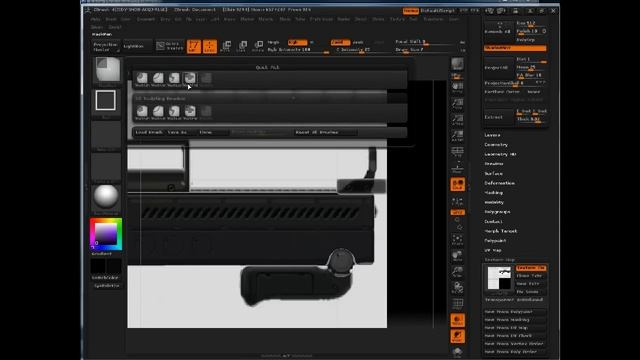
Task: Select the Rotate transform icon on top shelf
Action: click(258, 46)
